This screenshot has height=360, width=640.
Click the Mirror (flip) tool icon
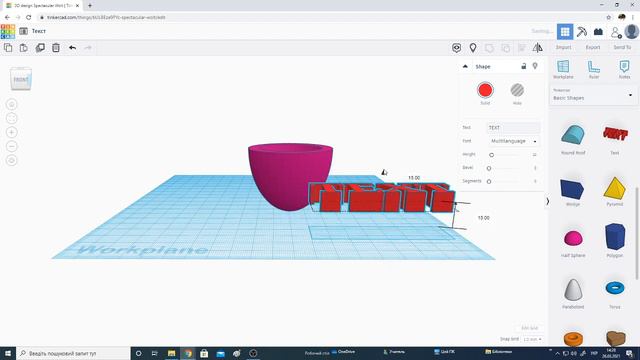(x=538, y=48)
